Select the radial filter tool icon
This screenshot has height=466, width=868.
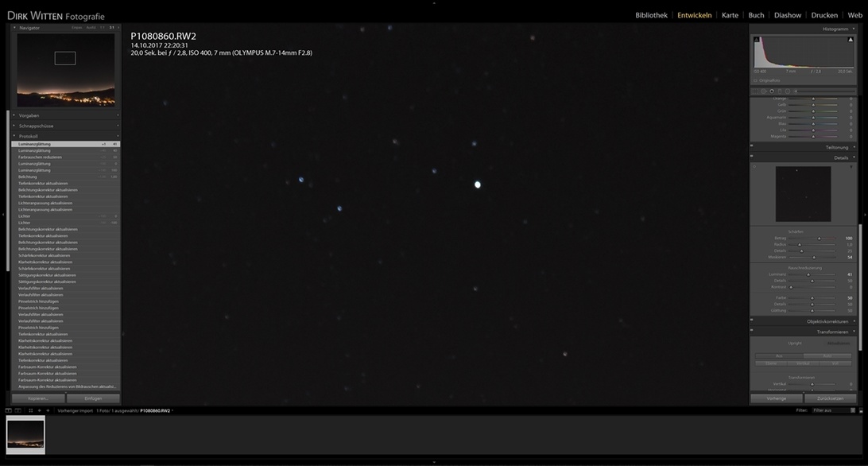788,91
